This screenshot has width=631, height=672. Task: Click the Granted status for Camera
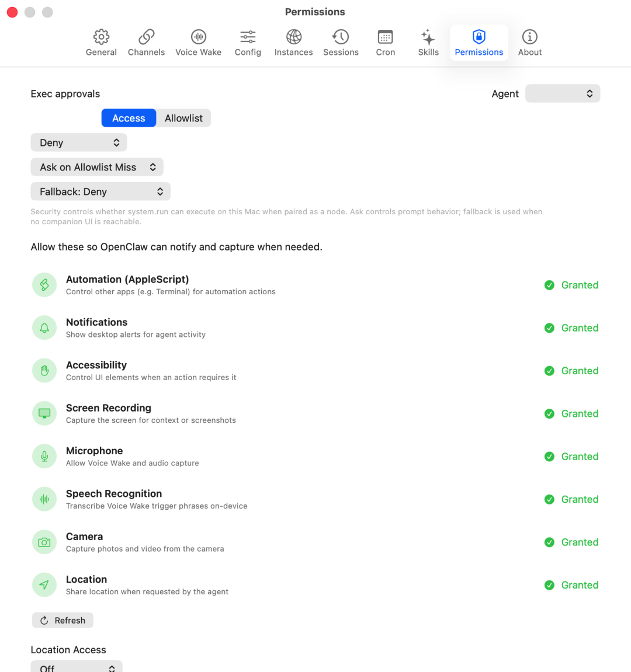(x=571, y=542)
